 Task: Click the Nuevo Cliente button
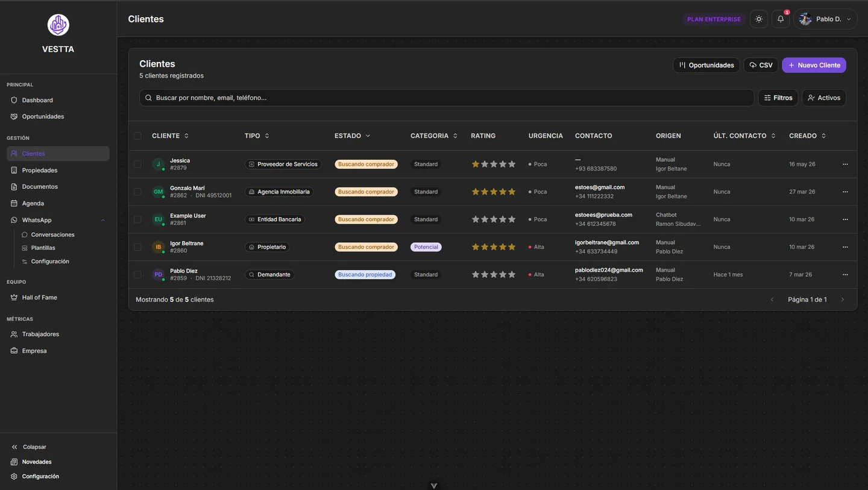[x=814, y=65]
